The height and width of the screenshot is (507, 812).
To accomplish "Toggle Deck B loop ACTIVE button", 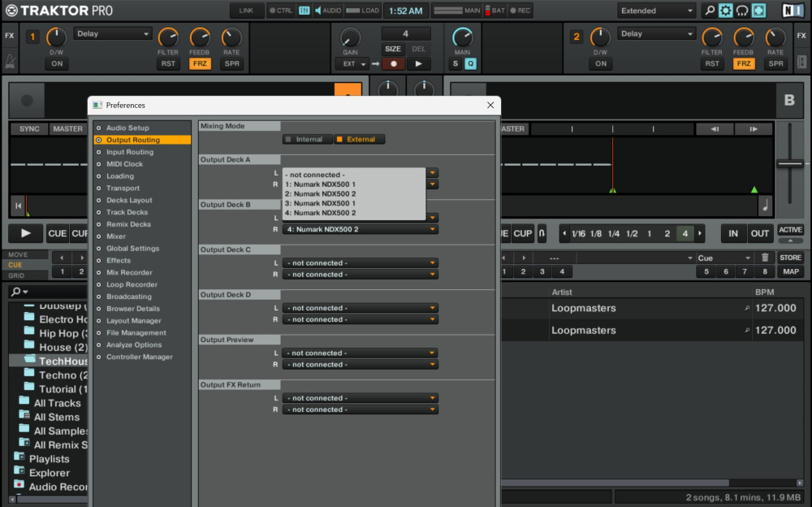I will tap(790, 230).
